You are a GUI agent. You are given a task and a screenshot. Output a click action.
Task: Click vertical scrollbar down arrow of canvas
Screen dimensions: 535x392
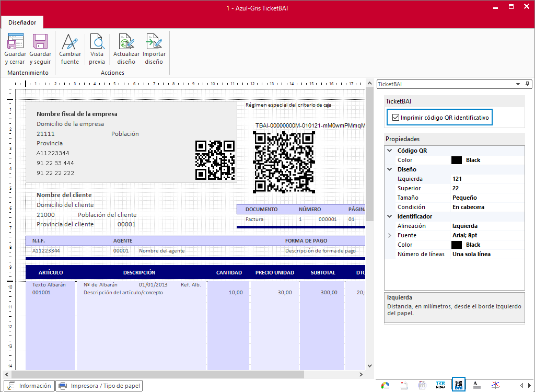coord(369,366)
